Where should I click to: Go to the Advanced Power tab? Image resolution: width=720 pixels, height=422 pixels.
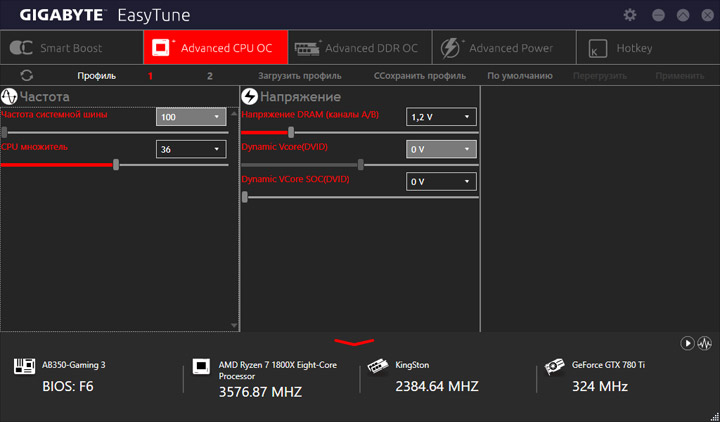point(504,47)
